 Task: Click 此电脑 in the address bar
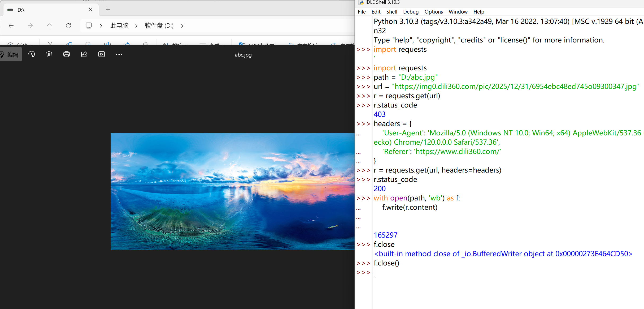click(119, 26)
